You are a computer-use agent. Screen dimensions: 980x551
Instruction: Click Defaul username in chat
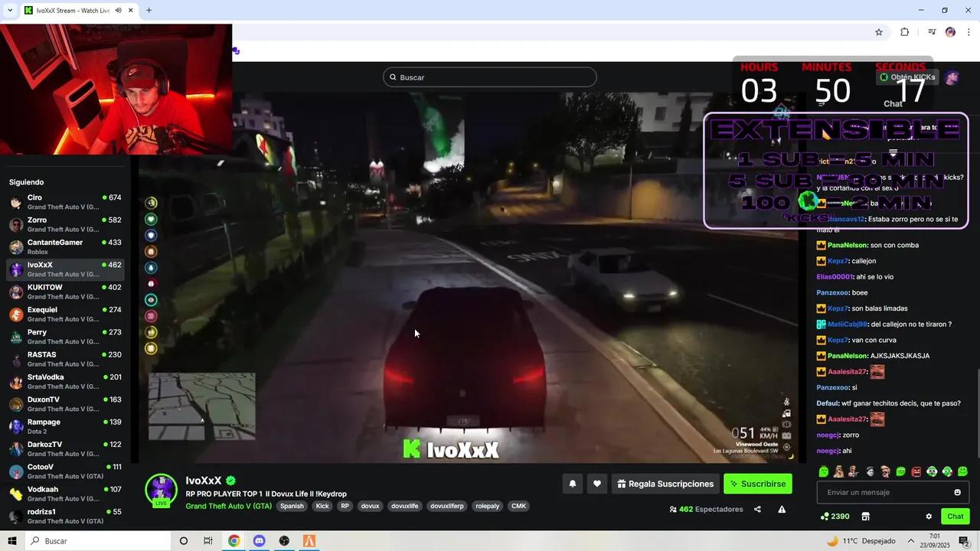tap(828, 403)
